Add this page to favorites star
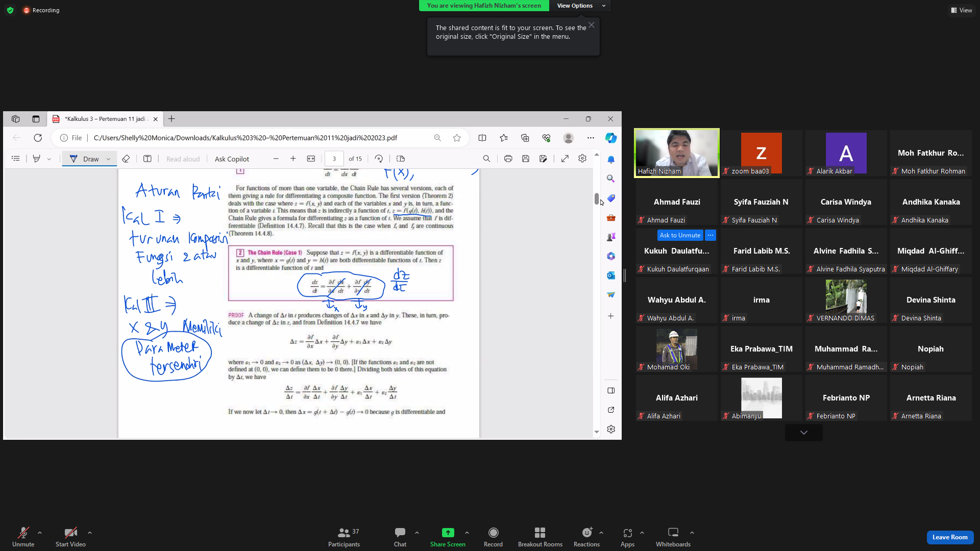This screenshot has width=980, height=551. coord(457,138)
